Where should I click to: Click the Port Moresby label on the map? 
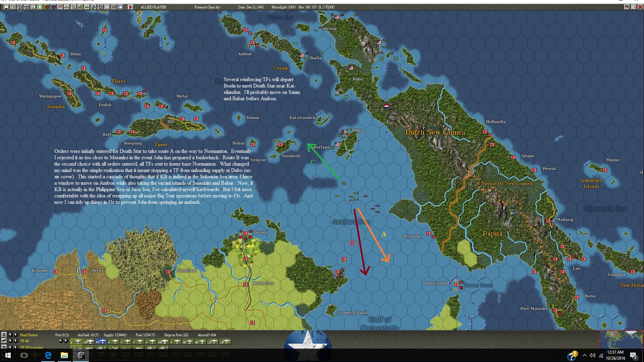coord(534,309)
